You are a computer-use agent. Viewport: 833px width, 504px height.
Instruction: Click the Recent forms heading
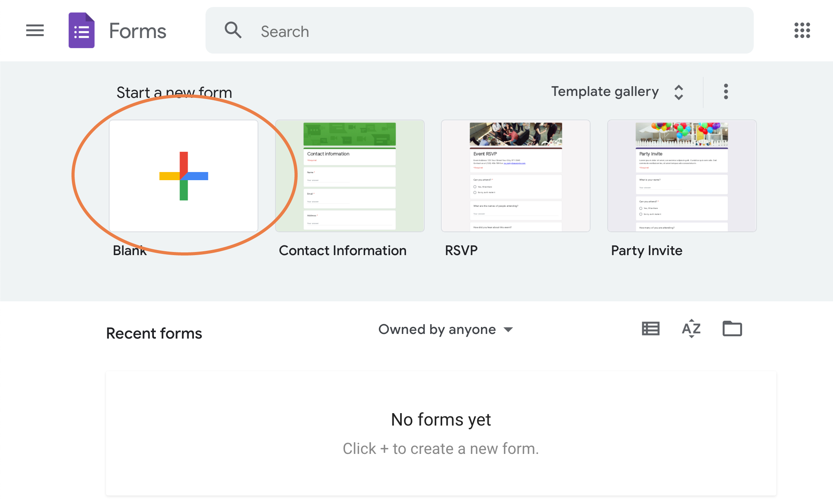pos(154,333)
